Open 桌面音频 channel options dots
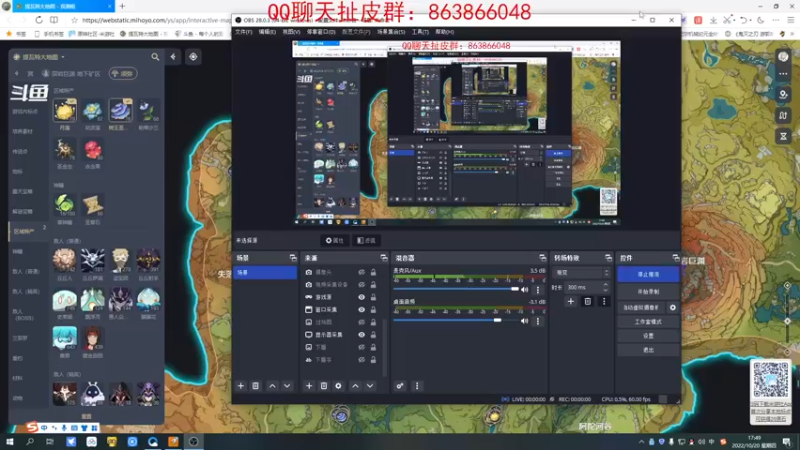Screen dimensions: 800x450 [538, 321]
